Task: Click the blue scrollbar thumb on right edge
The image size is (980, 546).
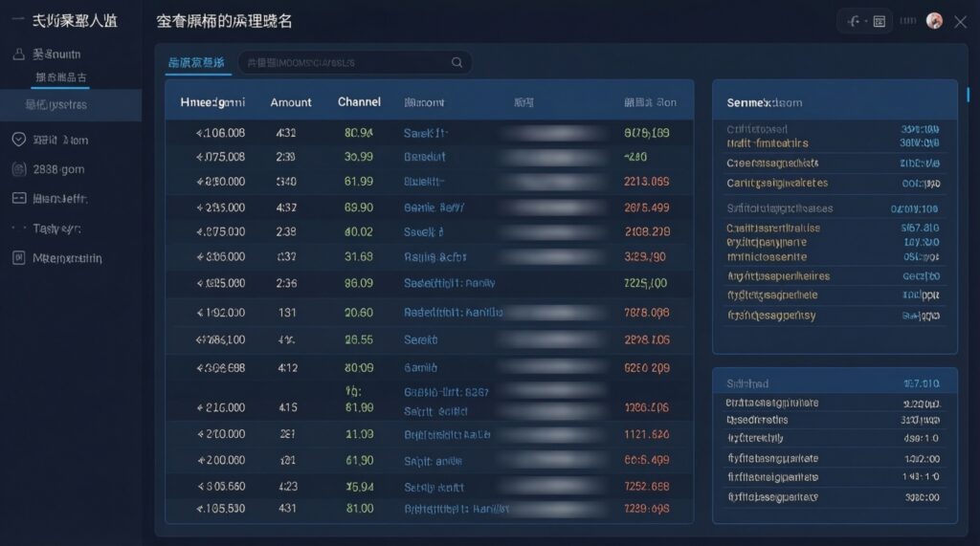Action: [968, 94]
